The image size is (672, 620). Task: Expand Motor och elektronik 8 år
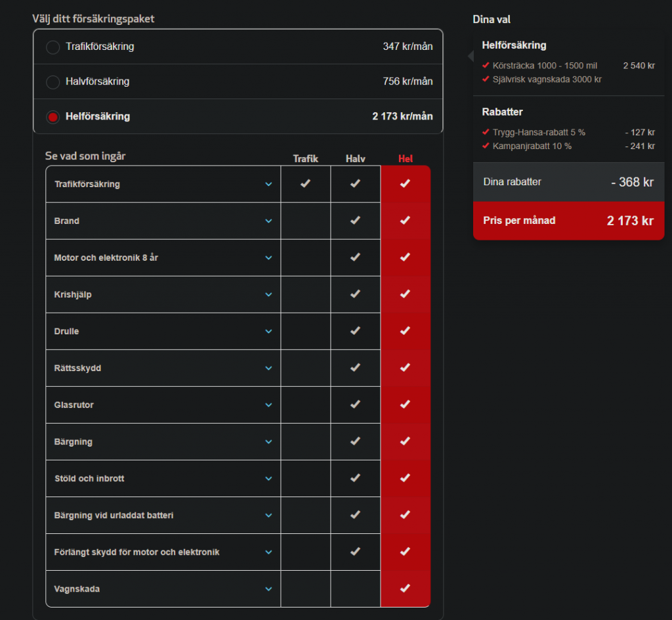coord(268,258)
